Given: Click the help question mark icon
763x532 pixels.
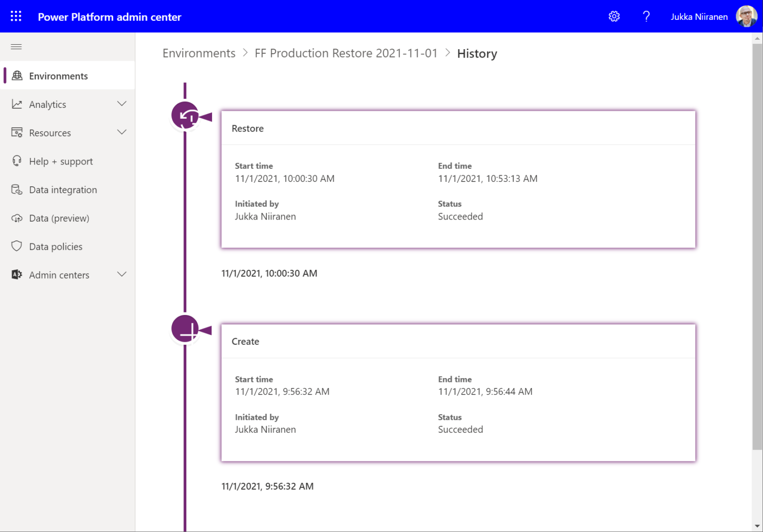Looking at the screenshot, I should [646, 16].
